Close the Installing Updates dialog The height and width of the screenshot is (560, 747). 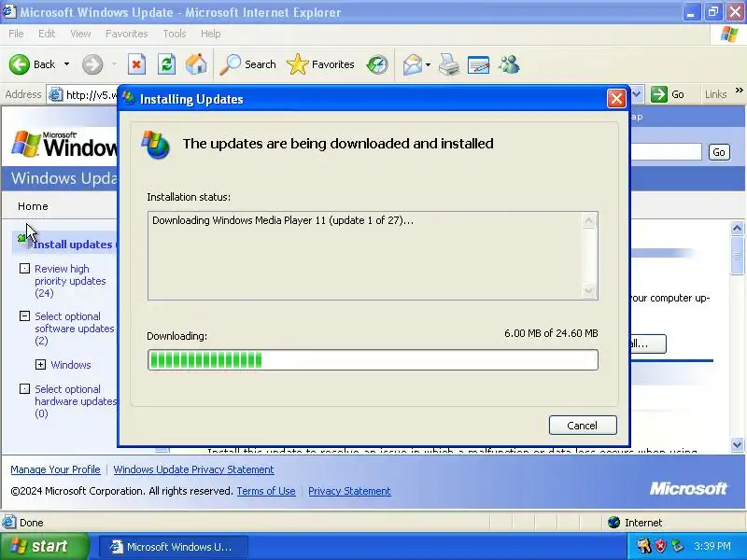click(616, 99)
